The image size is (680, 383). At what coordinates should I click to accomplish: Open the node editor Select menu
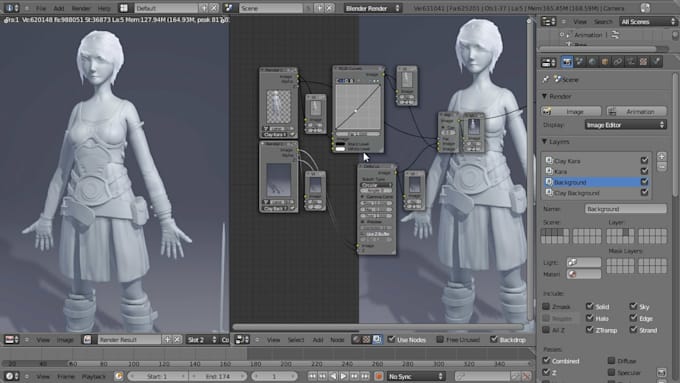[296, 340]
